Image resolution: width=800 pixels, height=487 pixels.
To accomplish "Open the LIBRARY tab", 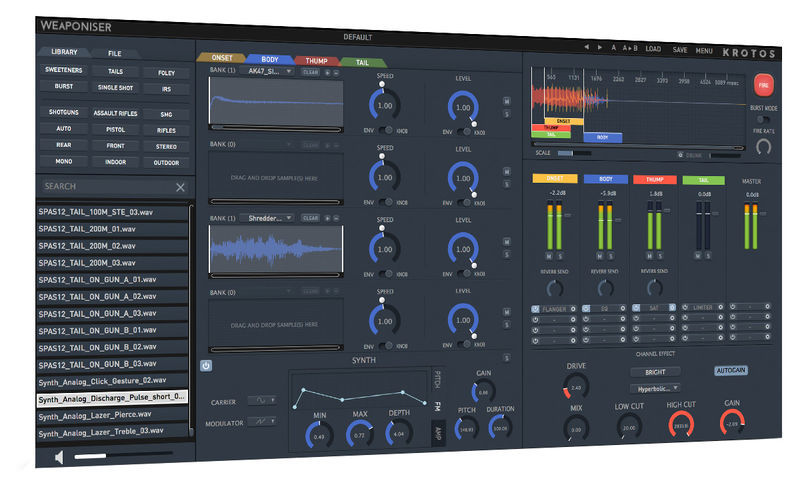I will (x=64, y=52).
